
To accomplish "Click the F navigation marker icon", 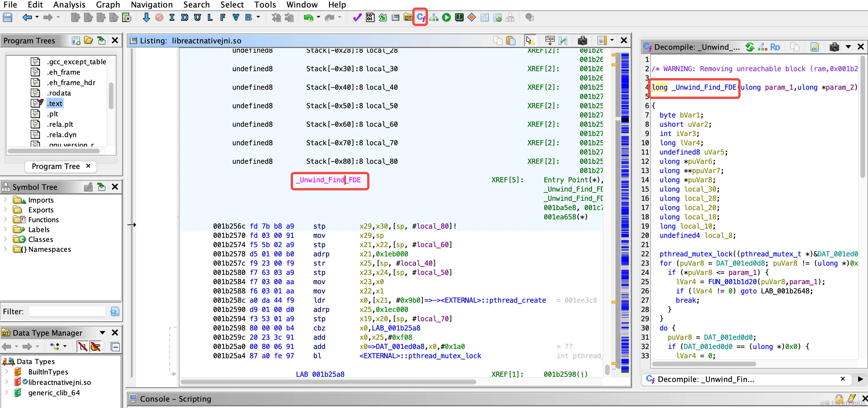I will (x=223, y=17).
